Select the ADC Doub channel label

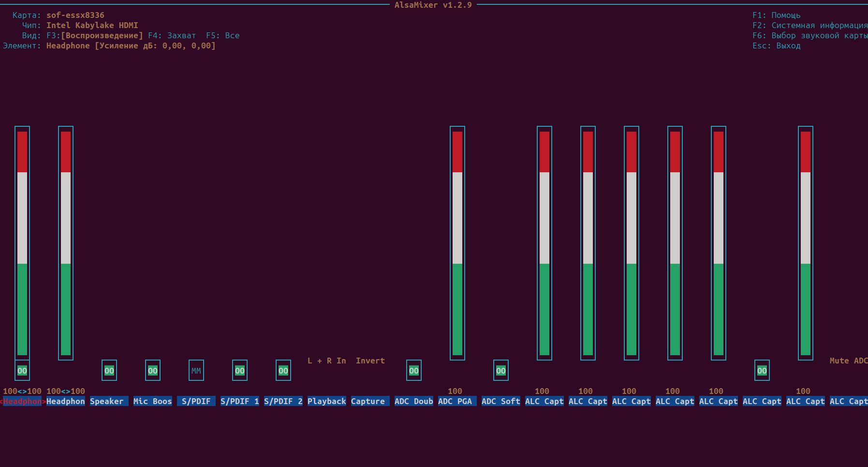pos(414,401)
